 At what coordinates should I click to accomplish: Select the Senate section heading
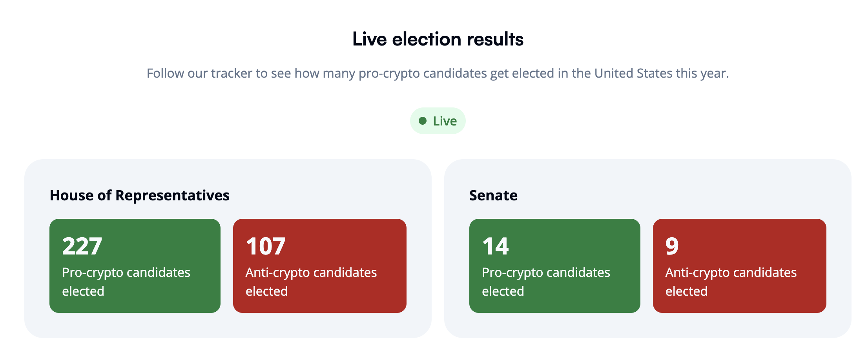coord(493,195)
